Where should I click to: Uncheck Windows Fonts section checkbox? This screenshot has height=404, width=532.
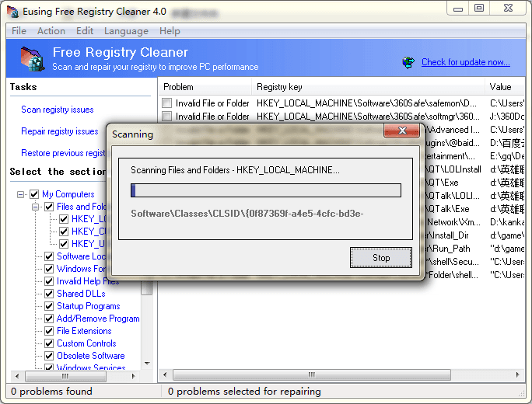49,269
